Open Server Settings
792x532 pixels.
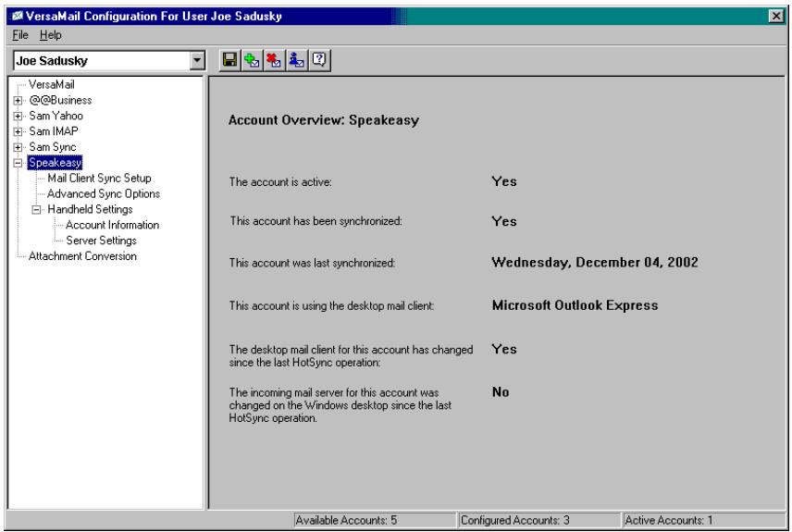click(101, 241)
